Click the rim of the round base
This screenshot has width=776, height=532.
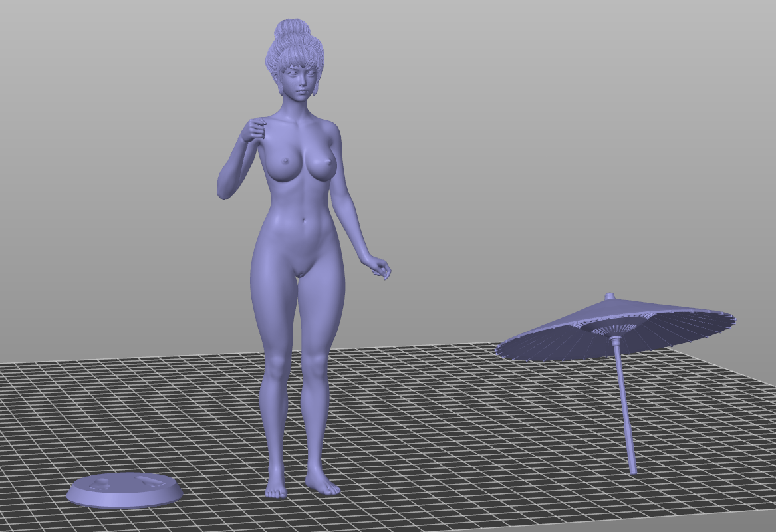124,501
